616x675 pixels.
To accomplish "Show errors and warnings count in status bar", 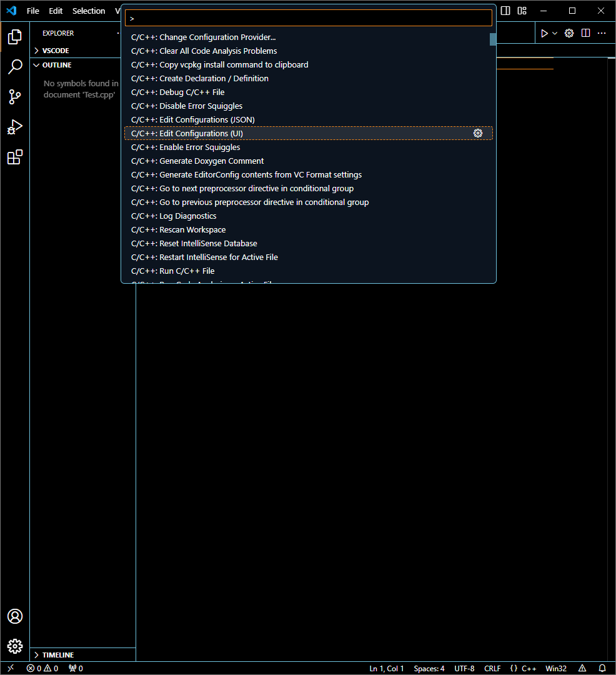I will coord(42,668).
